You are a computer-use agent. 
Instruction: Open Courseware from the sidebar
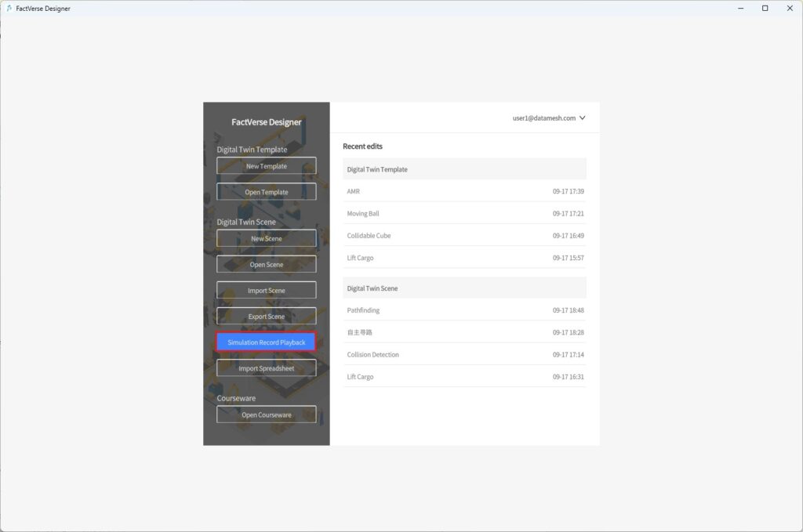tap(266, 414)
